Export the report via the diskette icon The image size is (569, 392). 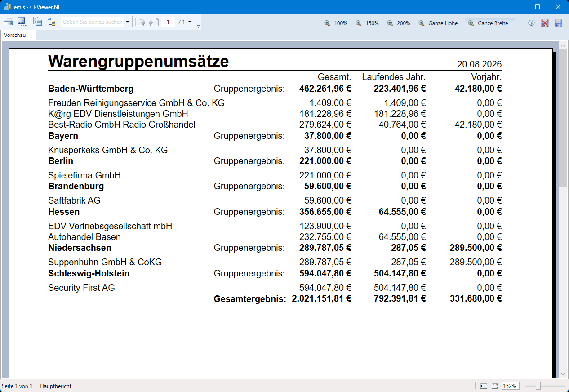22,22
